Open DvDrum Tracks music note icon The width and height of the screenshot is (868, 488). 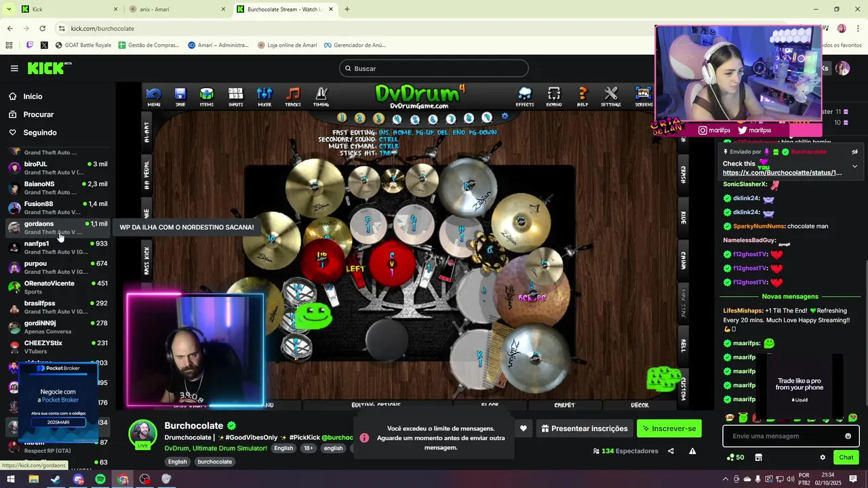pyautogui.click(x=293, y=97)
